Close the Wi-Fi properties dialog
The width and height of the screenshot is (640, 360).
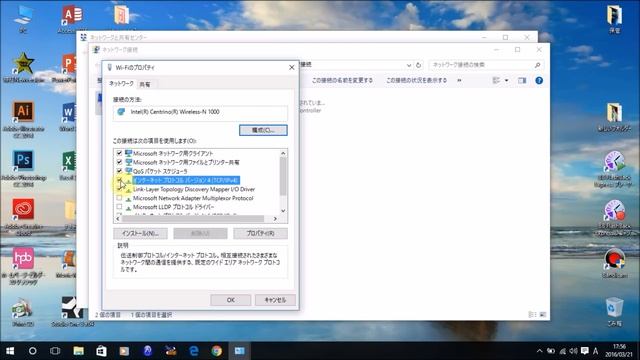[x=291, y=67]
